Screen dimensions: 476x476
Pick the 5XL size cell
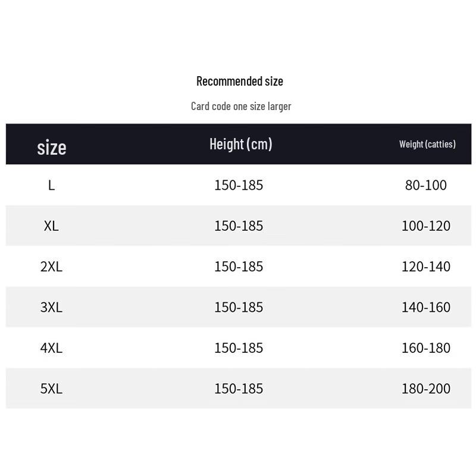(52, 389)
